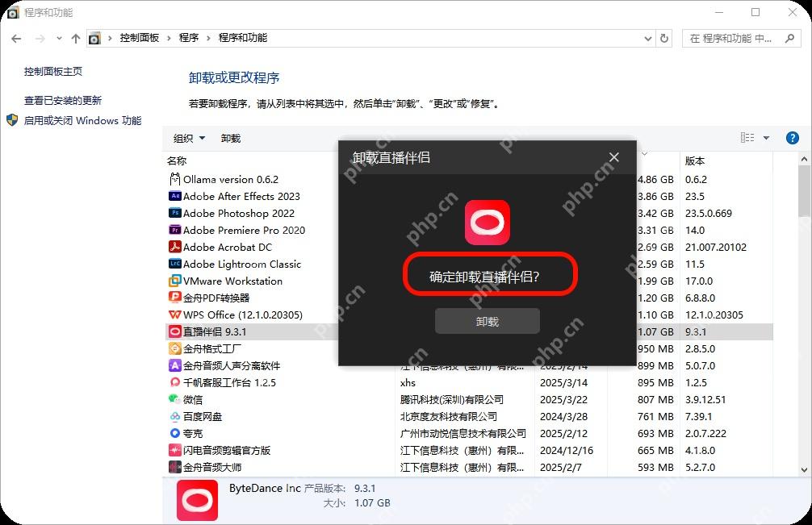This screenshot has width=812, height=525.
Task: Open recent locations dropdown arrow
Action: click(59, 38)
